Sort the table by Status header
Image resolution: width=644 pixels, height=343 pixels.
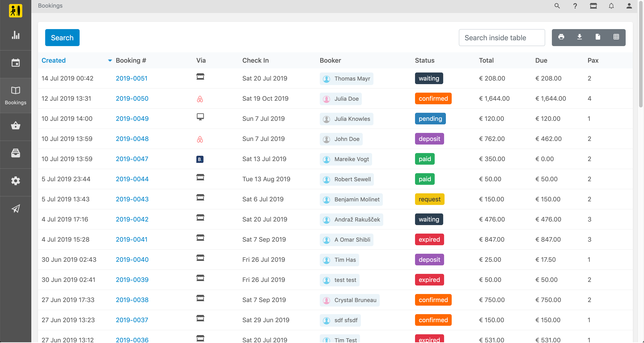(x=424, y=61)
